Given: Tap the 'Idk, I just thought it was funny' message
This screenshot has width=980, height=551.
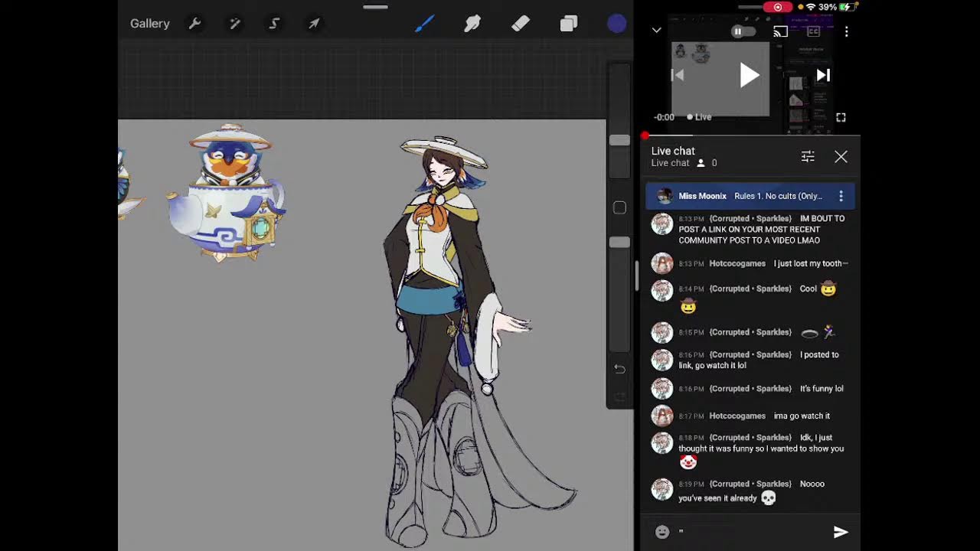Looking at the screenshot, I should click(x=750, y=451).
